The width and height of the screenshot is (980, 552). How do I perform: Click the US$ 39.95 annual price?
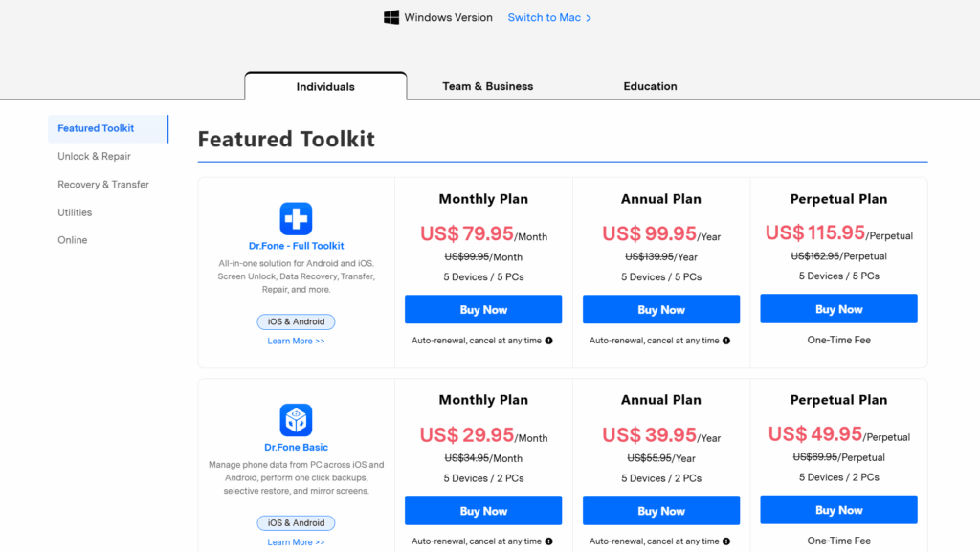[649, 434]
